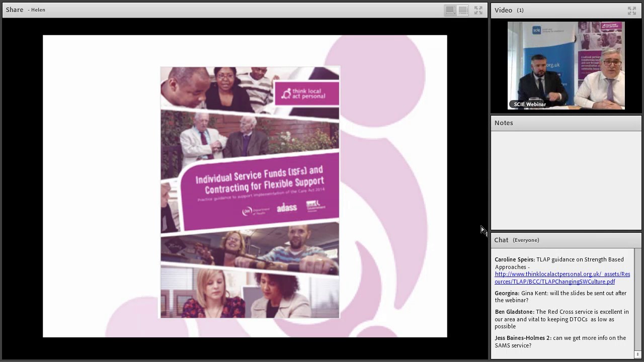
Task: Click the Video pod title
Action: pos(503,10)
